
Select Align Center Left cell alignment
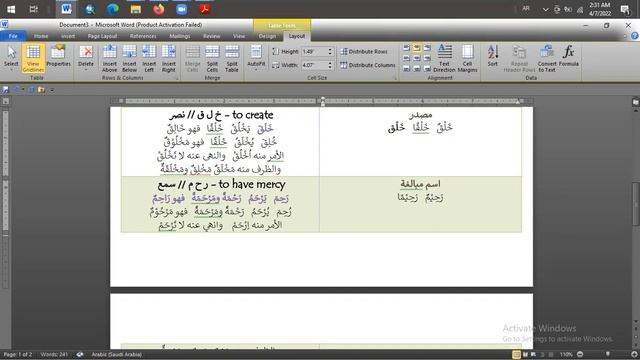tap(407, 58)
